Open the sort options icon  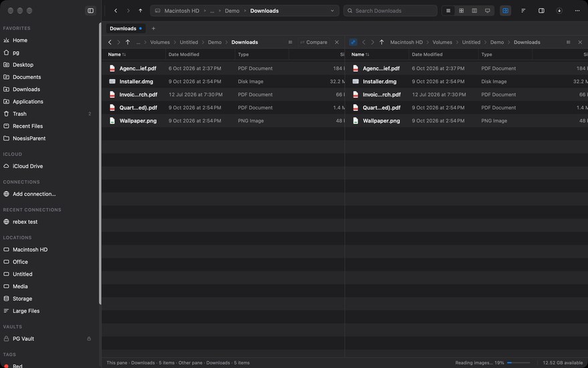coord(523,11)
